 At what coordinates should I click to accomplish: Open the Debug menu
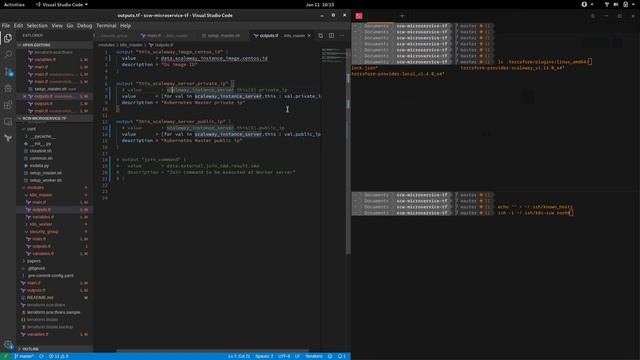[x=84, y=25]
